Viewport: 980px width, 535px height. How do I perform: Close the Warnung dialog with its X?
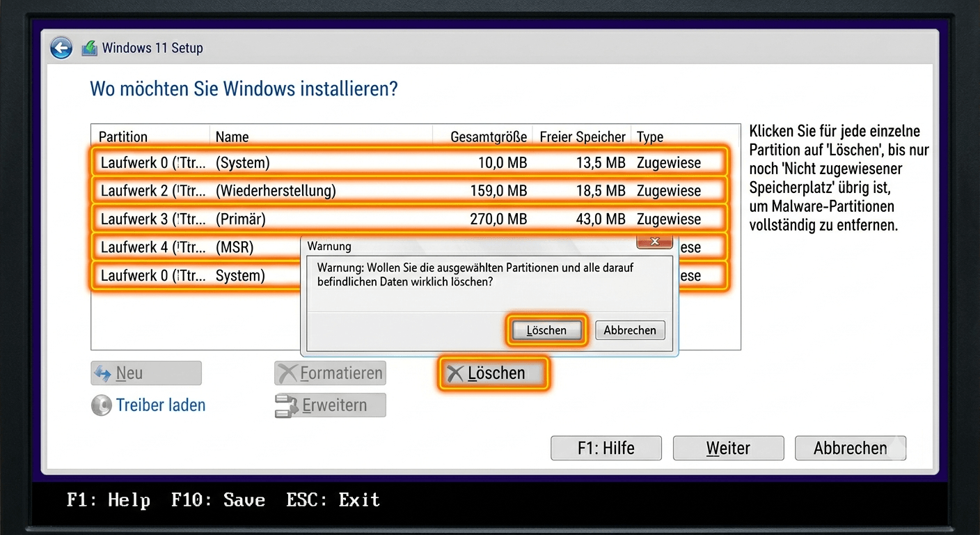click(x=655, y=242)
